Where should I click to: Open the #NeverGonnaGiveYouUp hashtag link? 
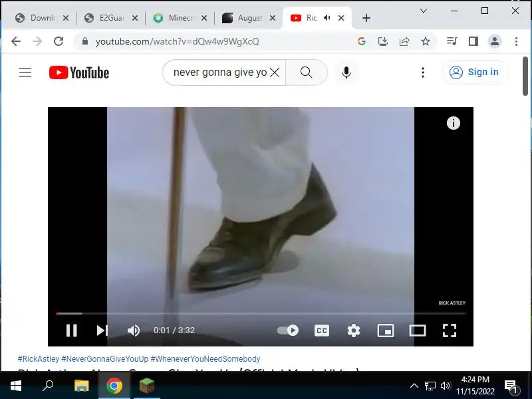[x=105, y=358]
